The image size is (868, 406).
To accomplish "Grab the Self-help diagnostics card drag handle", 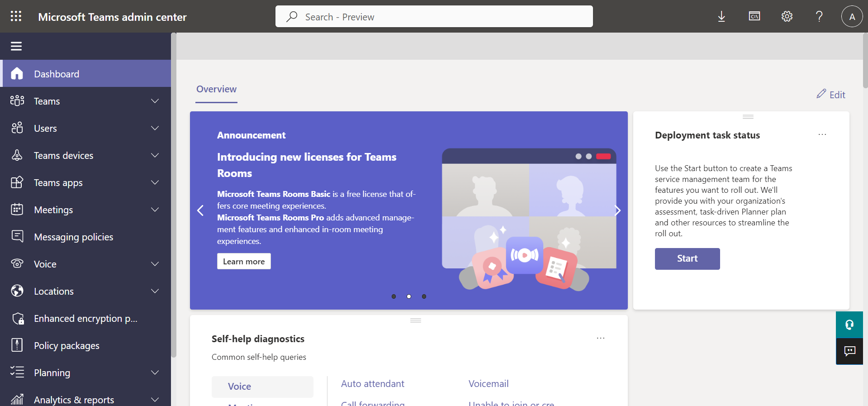I will [x=416, y=320].
